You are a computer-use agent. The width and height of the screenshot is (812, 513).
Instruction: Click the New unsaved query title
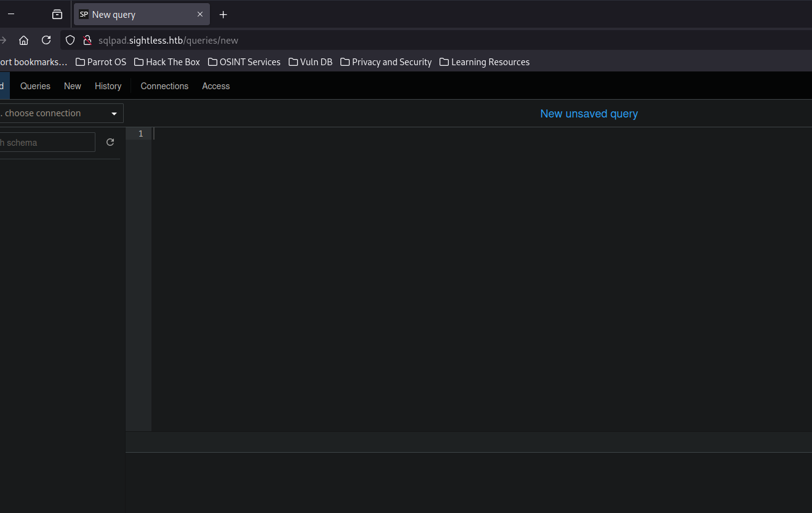click(589, 114)
